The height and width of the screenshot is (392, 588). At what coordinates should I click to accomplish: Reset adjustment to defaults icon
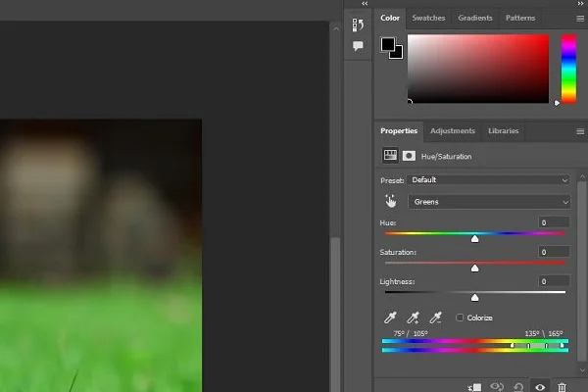pyautogui.click(x=517, y=386)
